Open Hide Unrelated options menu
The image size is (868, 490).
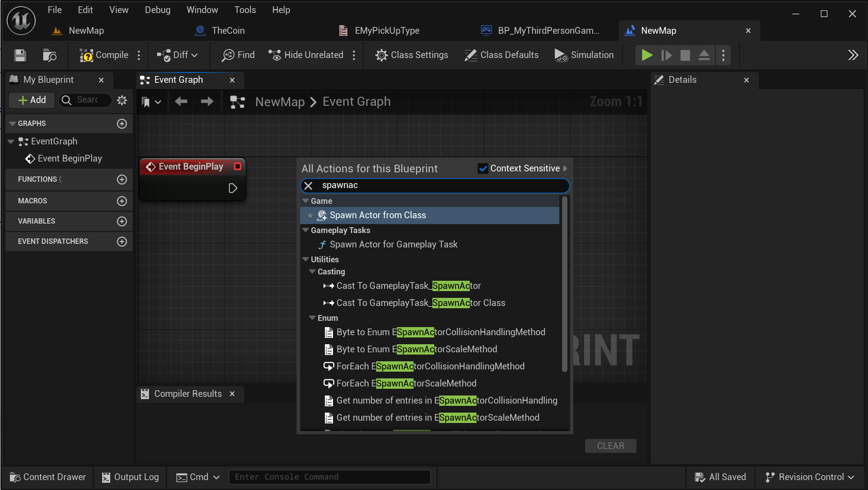click(354, 55)
